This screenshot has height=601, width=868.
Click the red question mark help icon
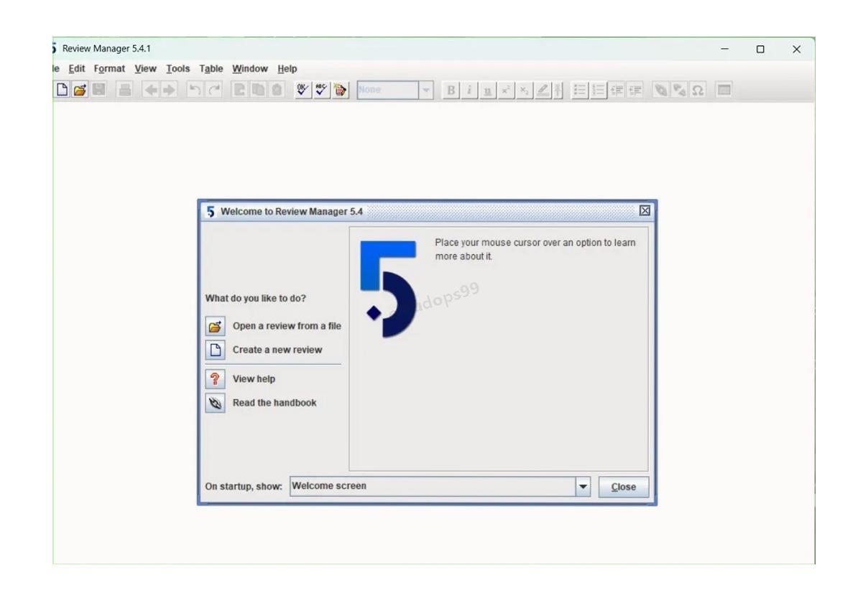(215, 379)
